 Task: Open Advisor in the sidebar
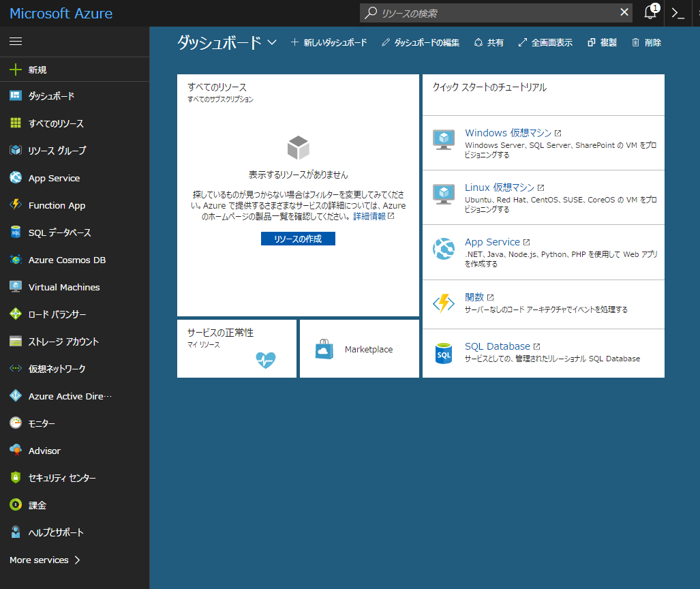pos(45,451)
